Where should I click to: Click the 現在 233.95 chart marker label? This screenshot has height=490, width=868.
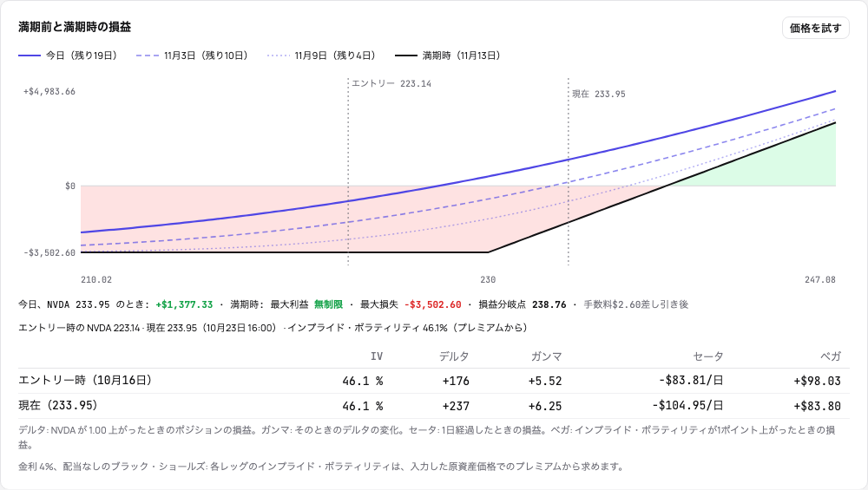point(599,94)
